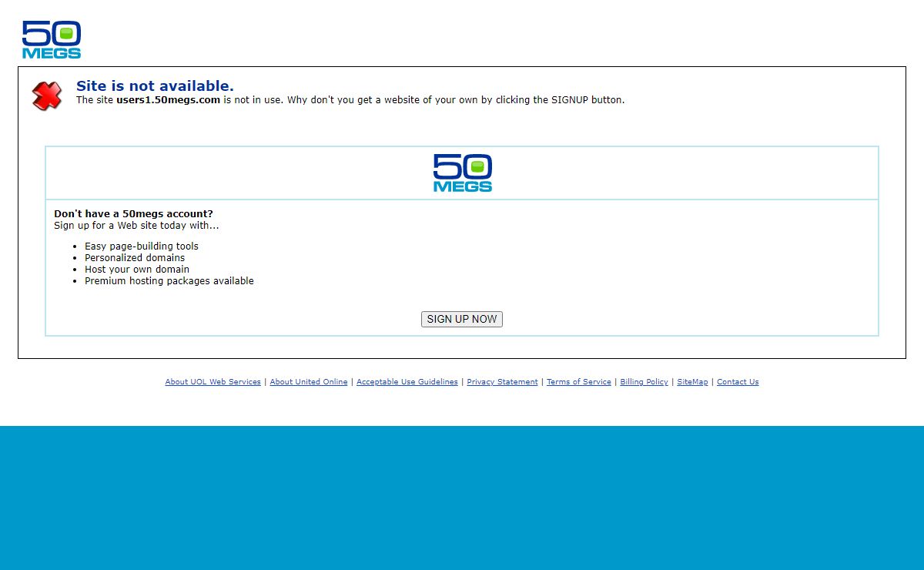Click the red X error icon
This screenshot has width=924, height=570.
47,96
